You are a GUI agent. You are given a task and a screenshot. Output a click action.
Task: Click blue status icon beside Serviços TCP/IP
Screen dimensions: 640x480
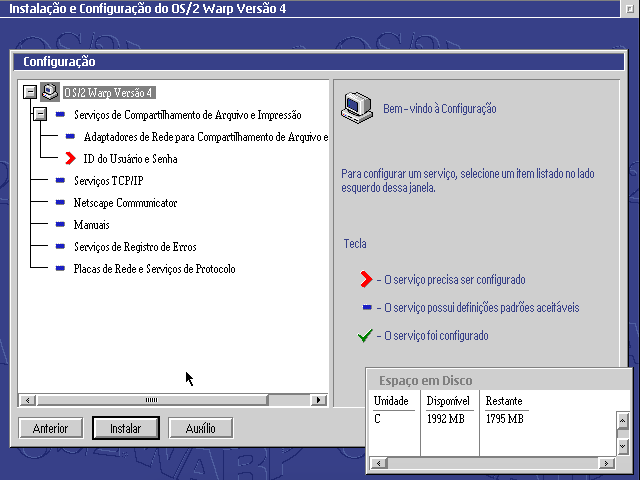pyautogui.click(x=61, y=181)
